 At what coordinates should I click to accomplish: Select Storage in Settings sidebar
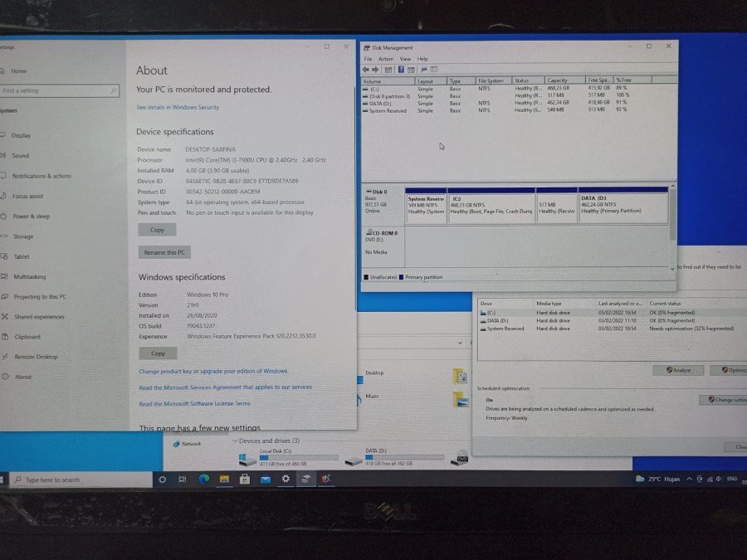23,236
